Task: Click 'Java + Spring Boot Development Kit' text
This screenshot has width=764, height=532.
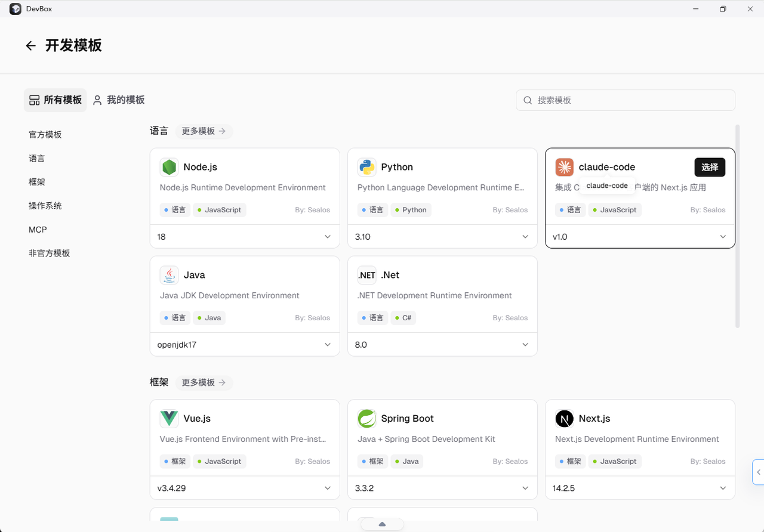Action: [x=426, y=440]
